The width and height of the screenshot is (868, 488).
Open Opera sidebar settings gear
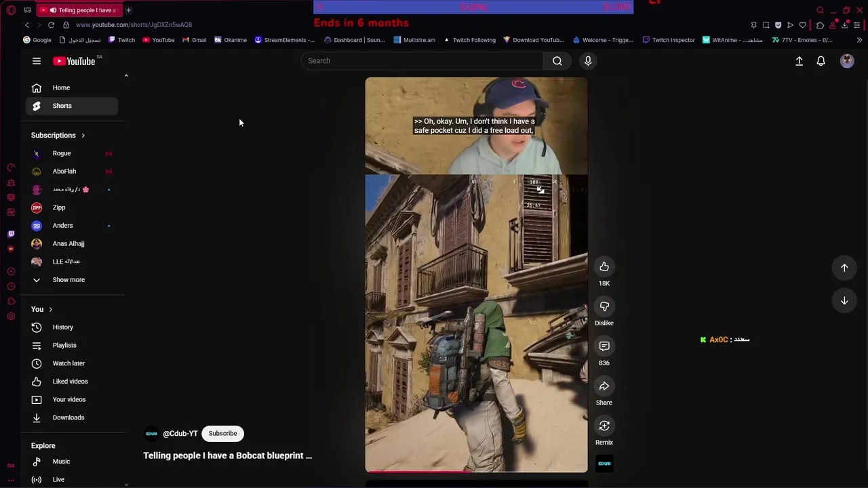pos(11,317)
